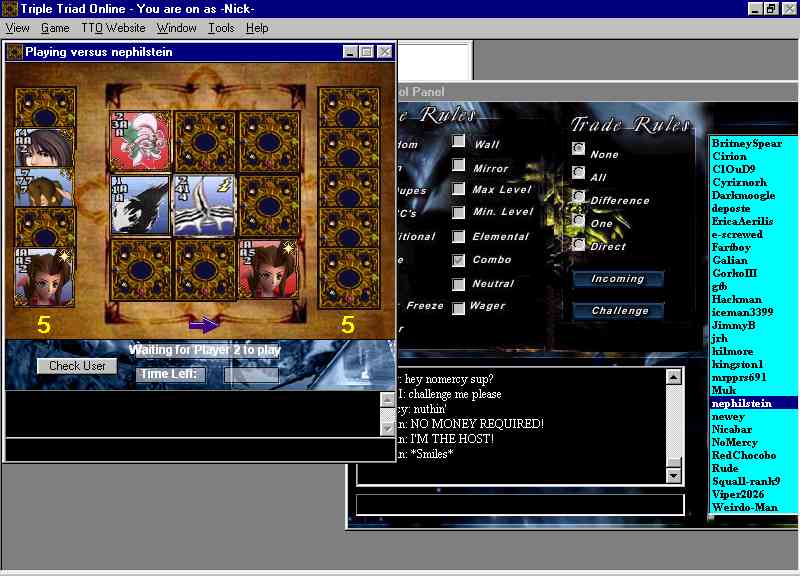
Task: Select user RedChocobo in the player list
Action: [744, 455]
